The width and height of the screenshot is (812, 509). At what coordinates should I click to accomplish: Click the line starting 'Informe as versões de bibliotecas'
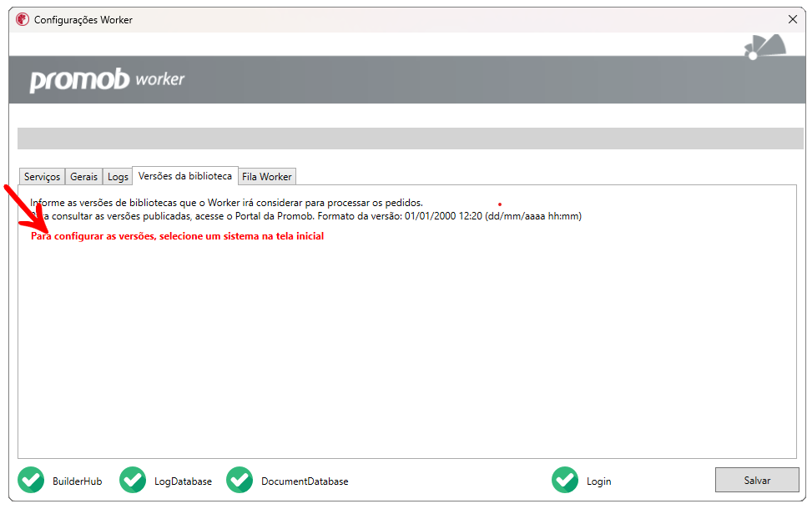pos(226,203)
